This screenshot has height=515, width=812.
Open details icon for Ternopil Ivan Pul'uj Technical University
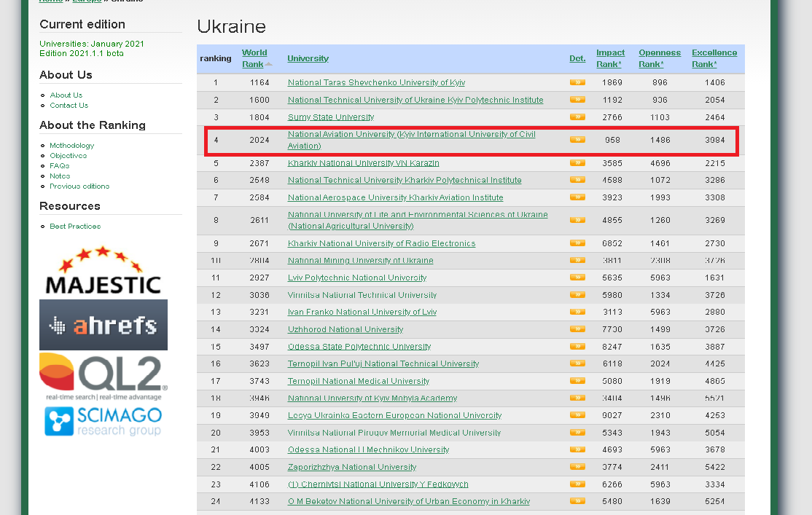tap(577, 363)
